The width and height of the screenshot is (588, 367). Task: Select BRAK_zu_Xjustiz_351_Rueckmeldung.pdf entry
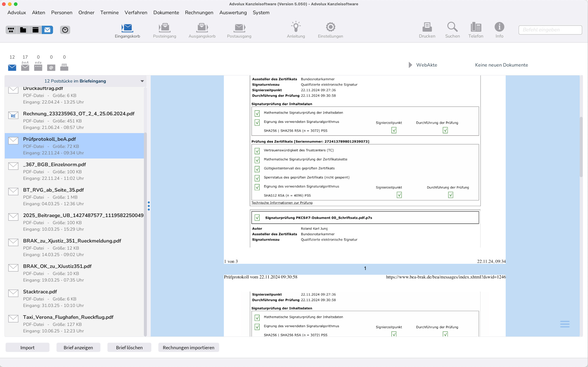(74, 248)
